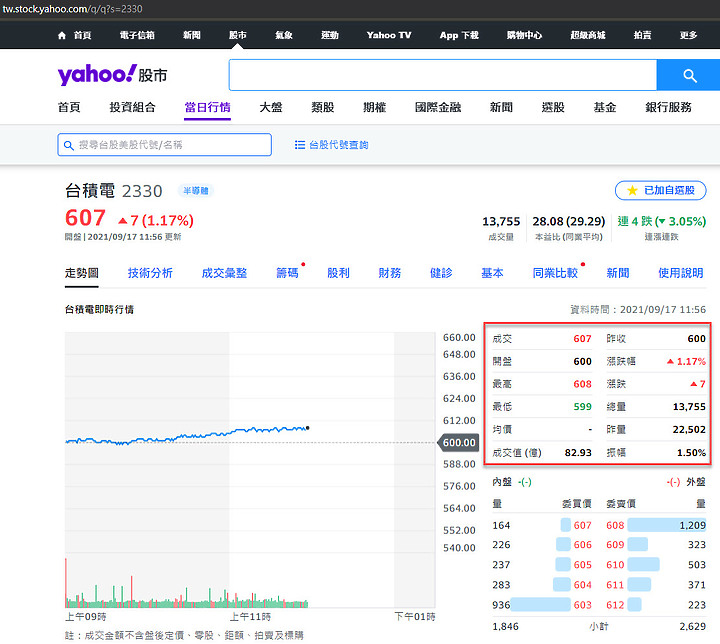
Task: Click the blue search magnifier button
Action: (x=688, y=75)
